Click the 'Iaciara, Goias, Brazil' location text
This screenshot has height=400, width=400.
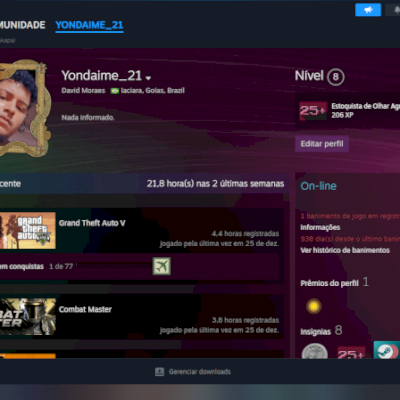pos(153,90)
